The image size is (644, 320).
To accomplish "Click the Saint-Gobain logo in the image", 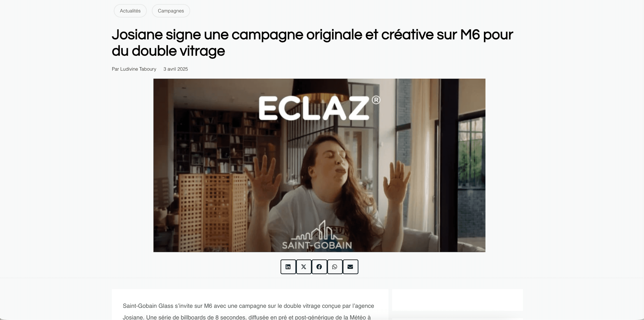I will (317, 235).
